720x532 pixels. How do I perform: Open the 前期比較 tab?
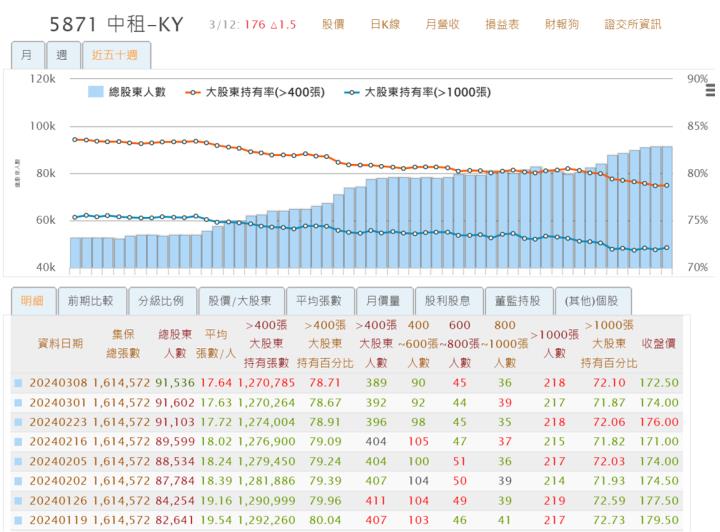point(91,301)
